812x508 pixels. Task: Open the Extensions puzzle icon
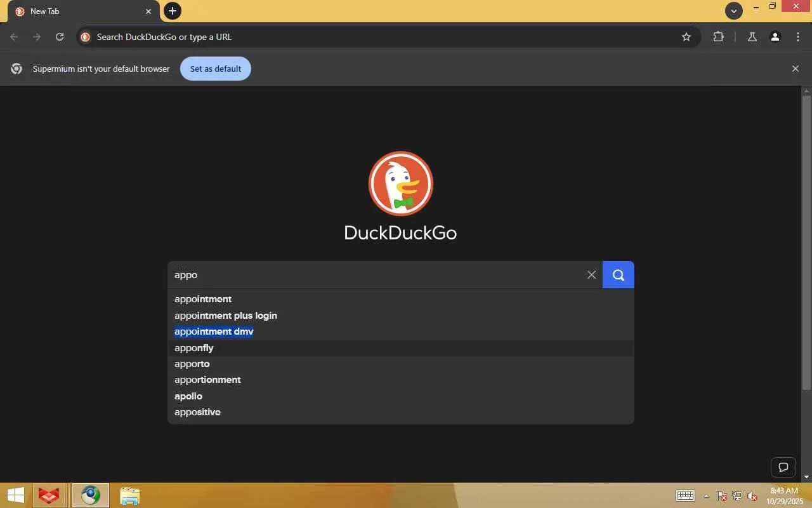click(x=719, y=37)
